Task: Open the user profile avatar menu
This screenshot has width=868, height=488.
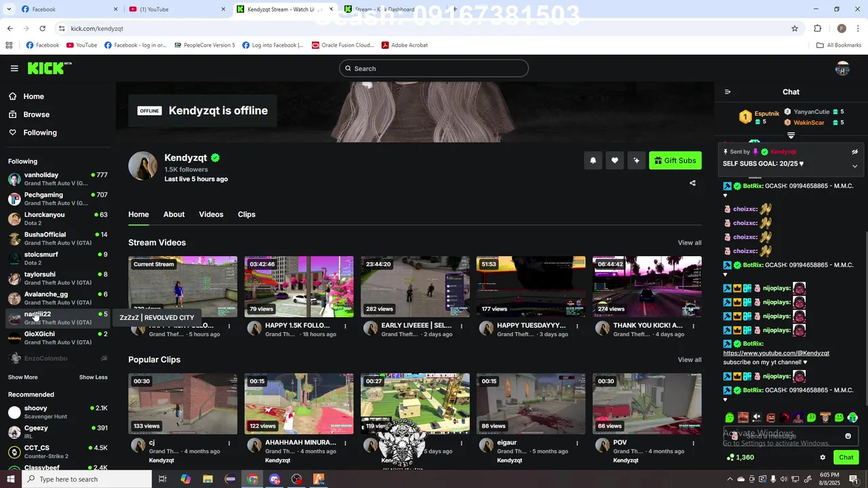Action: pyautogui.click(x=842, y=68)
